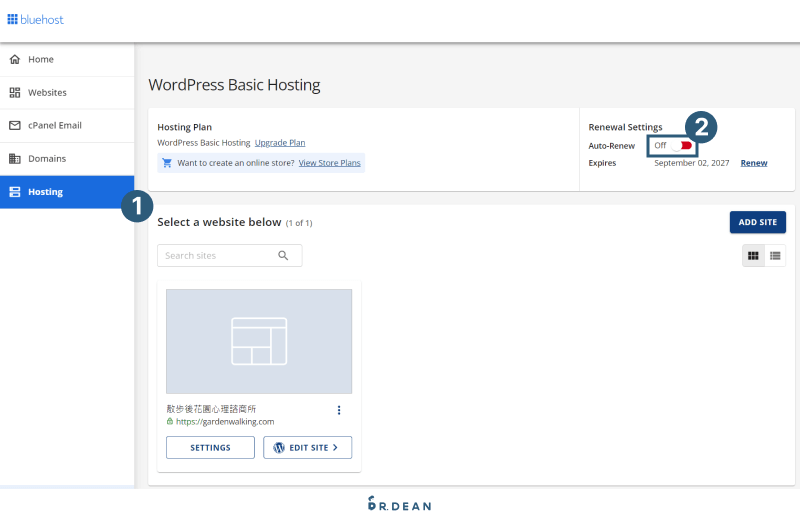Click View Store Plans link

coord(330,163)
